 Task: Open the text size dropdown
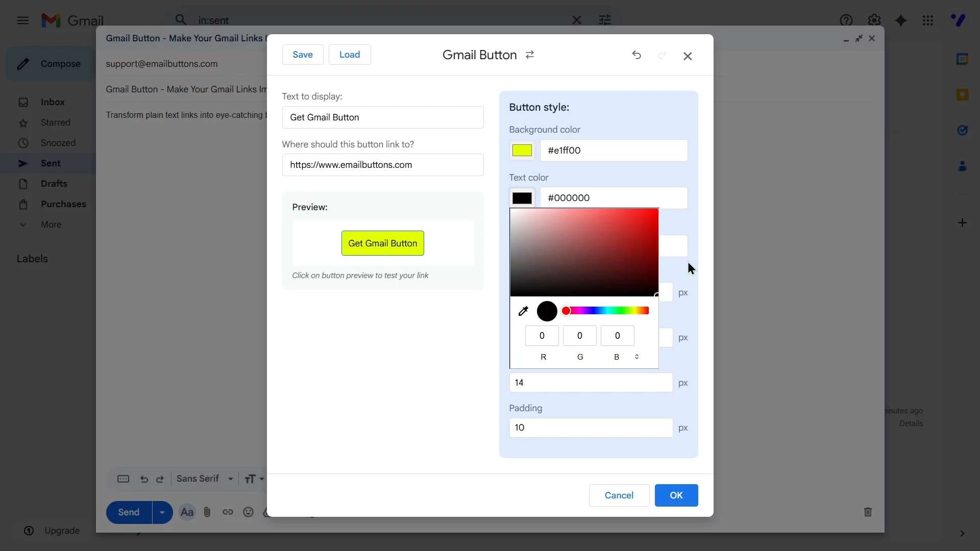pos(254,479)
